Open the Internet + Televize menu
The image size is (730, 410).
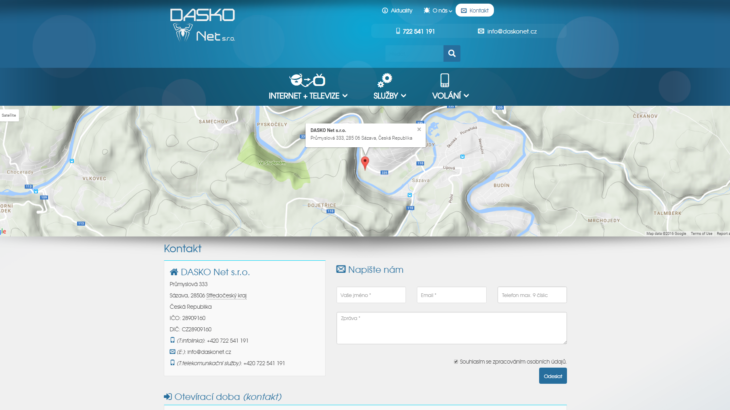coord(308,95)
